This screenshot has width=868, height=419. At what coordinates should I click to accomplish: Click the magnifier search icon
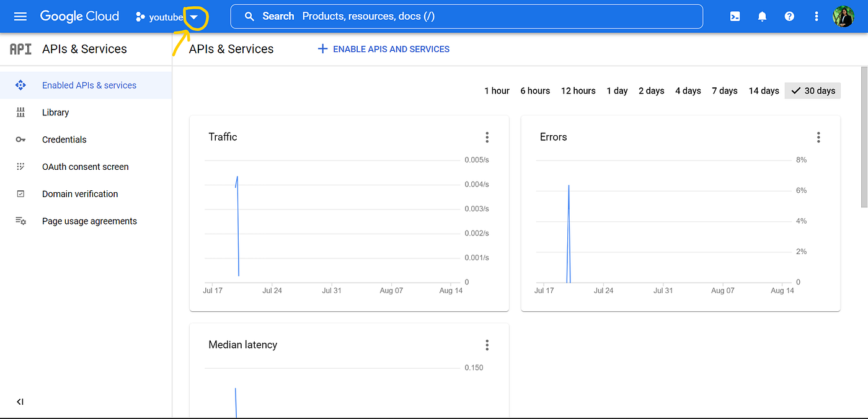(x=250, y=17)
